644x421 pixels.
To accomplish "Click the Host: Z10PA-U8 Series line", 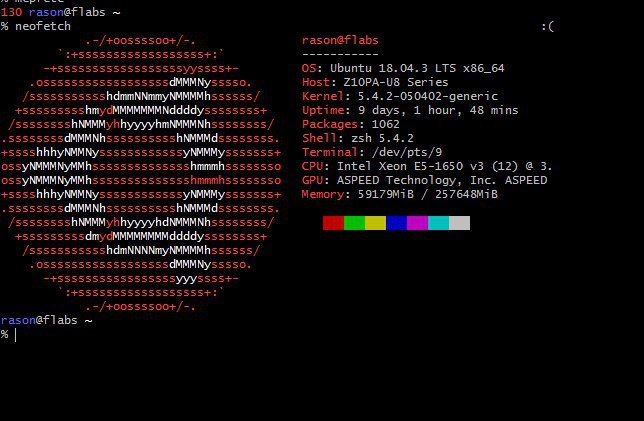I will [x=375, y=82].
